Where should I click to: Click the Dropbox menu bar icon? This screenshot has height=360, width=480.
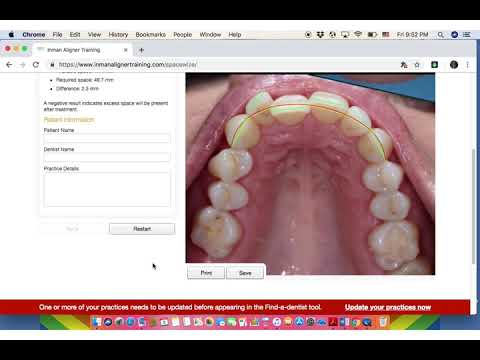click(x=320, y=35)
